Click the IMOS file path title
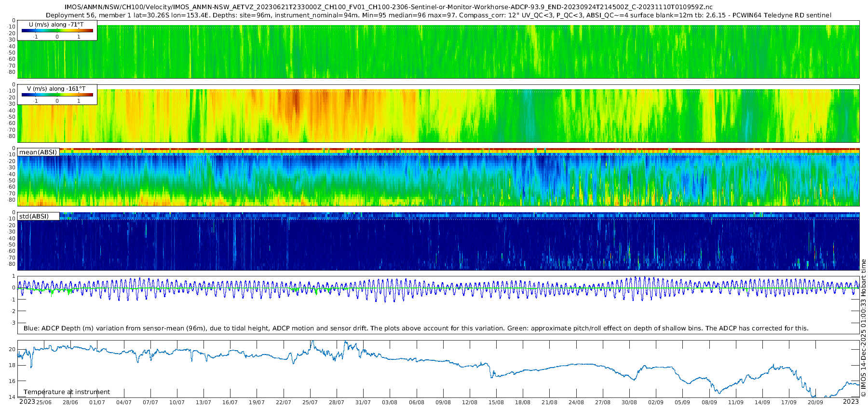868x410 pixels. [x=388, y=7]
